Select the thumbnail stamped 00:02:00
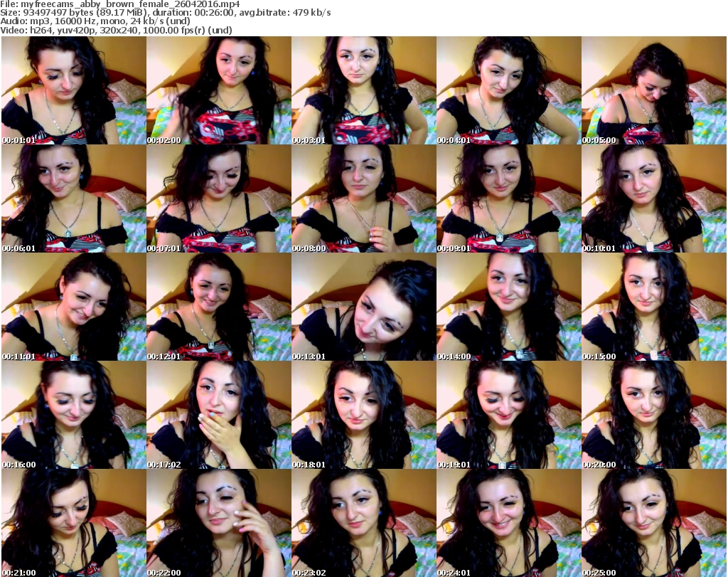The width and height of the screenshot is (728, 577). click(x=219, y=90)
